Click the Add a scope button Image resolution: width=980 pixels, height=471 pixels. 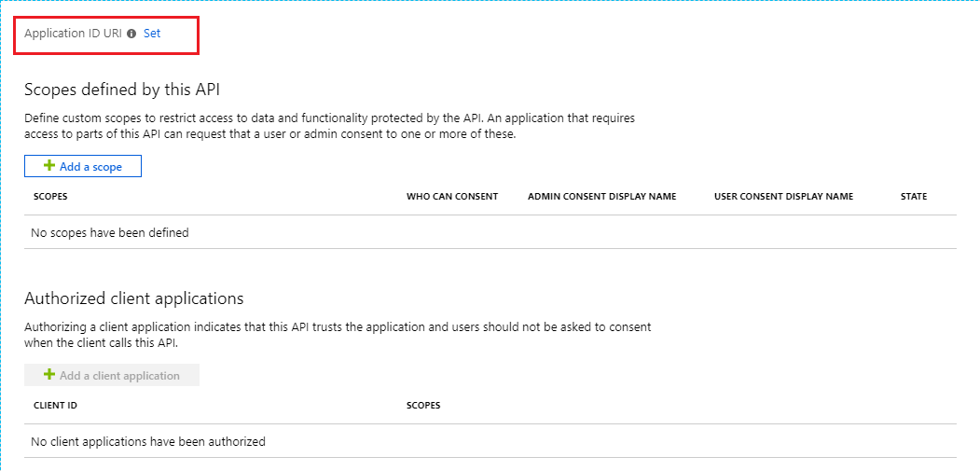83,166
